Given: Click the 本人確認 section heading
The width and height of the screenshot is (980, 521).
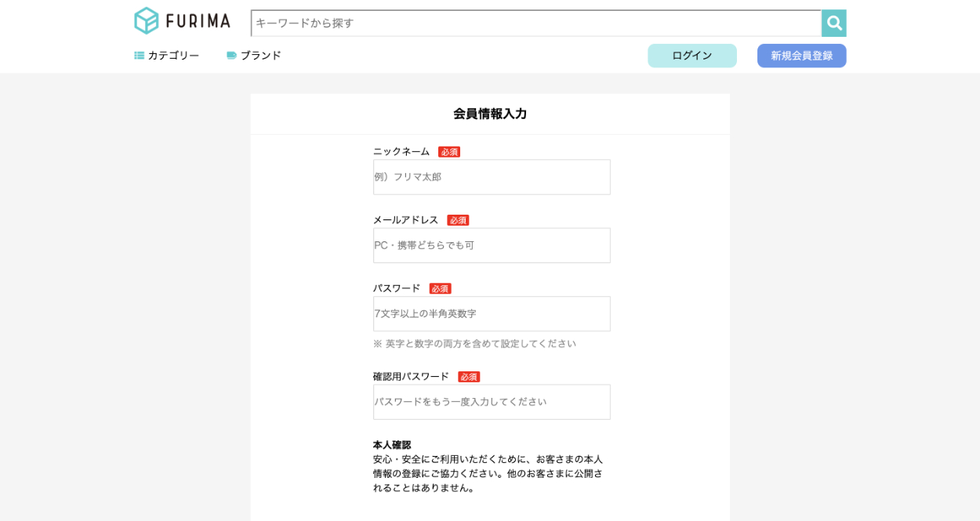Looking at the screenshot, I should pyautogui.click(x=392, y=445).
